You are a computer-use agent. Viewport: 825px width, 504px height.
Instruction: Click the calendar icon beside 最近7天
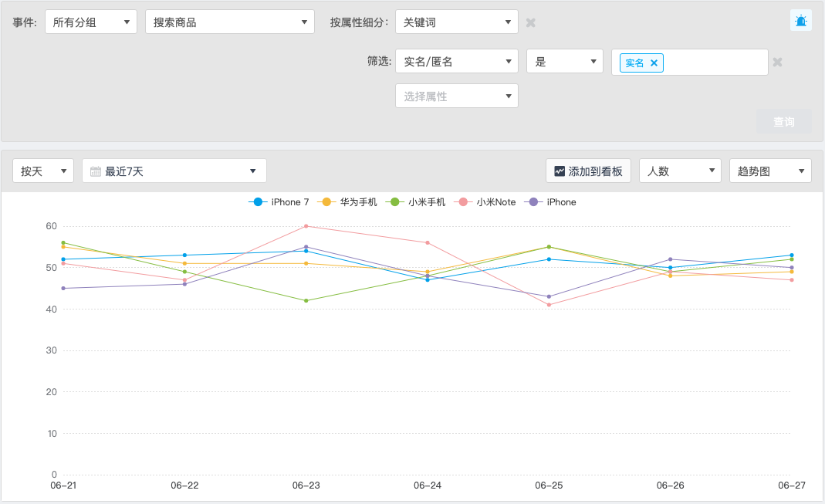95,171
